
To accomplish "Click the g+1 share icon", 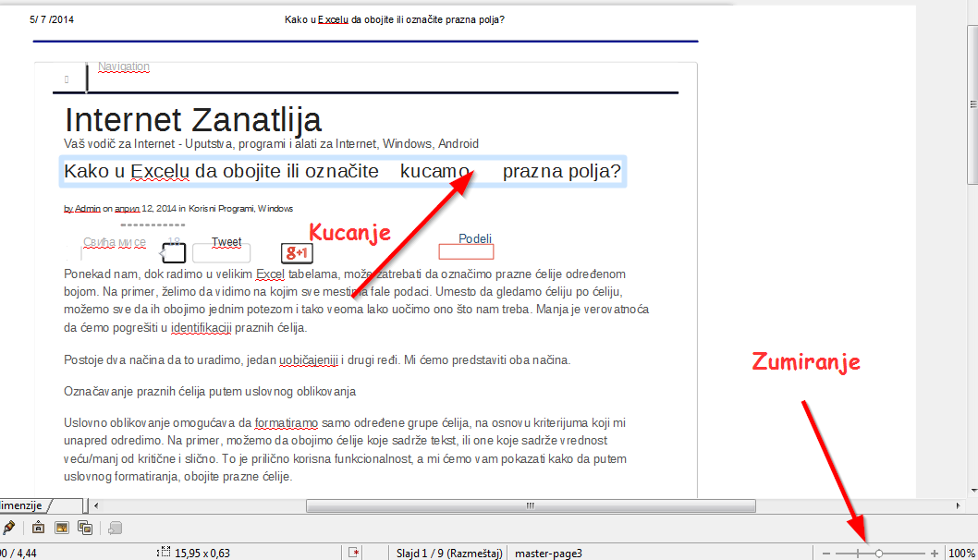I will (x=297, y=253).
